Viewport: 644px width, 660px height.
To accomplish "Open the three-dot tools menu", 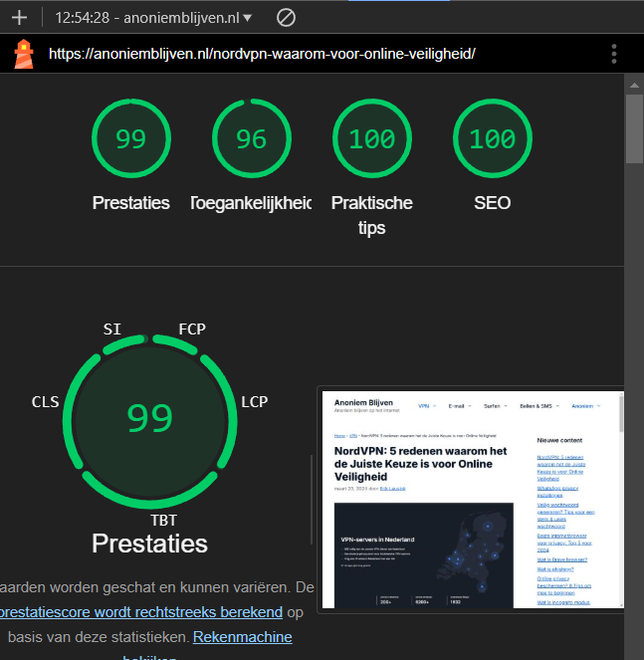I will [x=614, y=54].
